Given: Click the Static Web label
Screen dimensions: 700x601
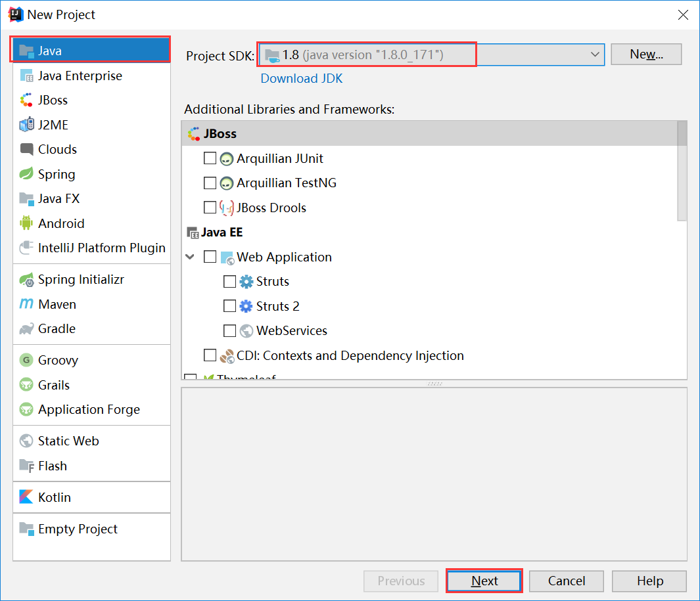Looking at the screenshot, I should tap(68, 441).
